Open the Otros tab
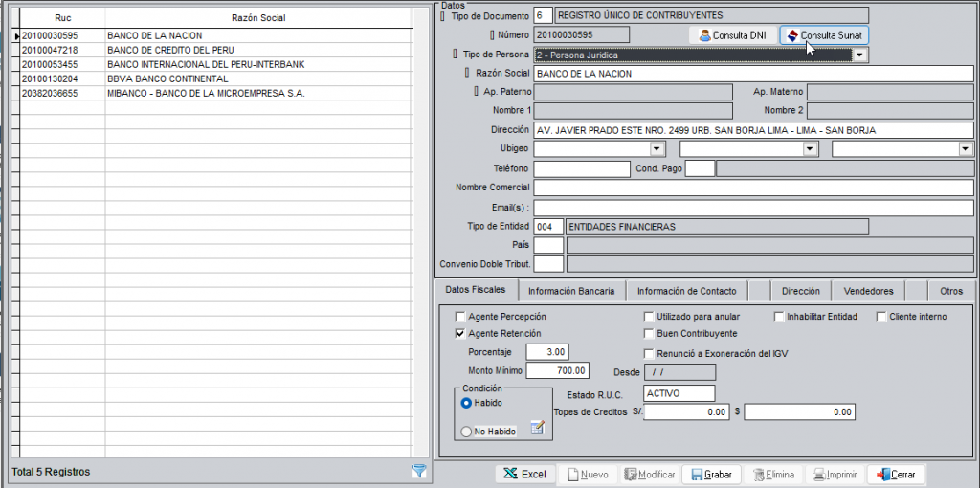 tap(951, 291)
